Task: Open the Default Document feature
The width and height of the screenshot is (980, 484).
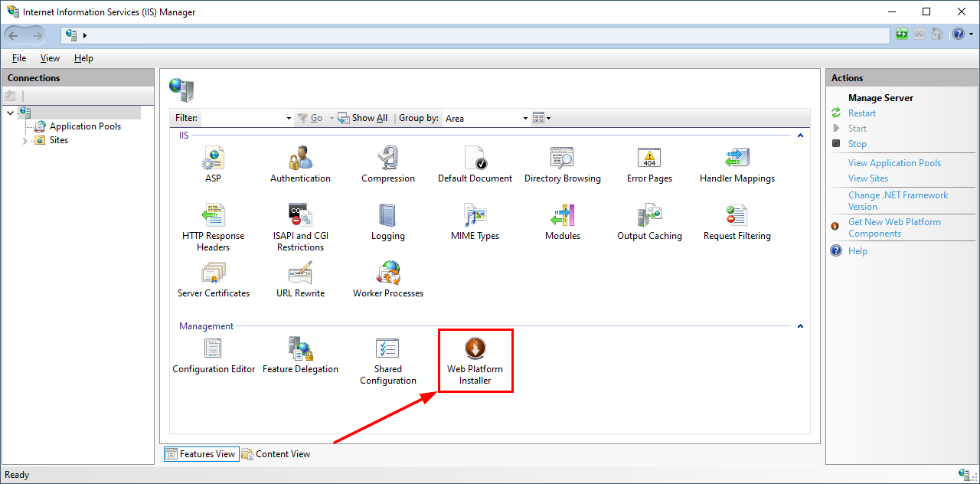Action: (475, 165)
